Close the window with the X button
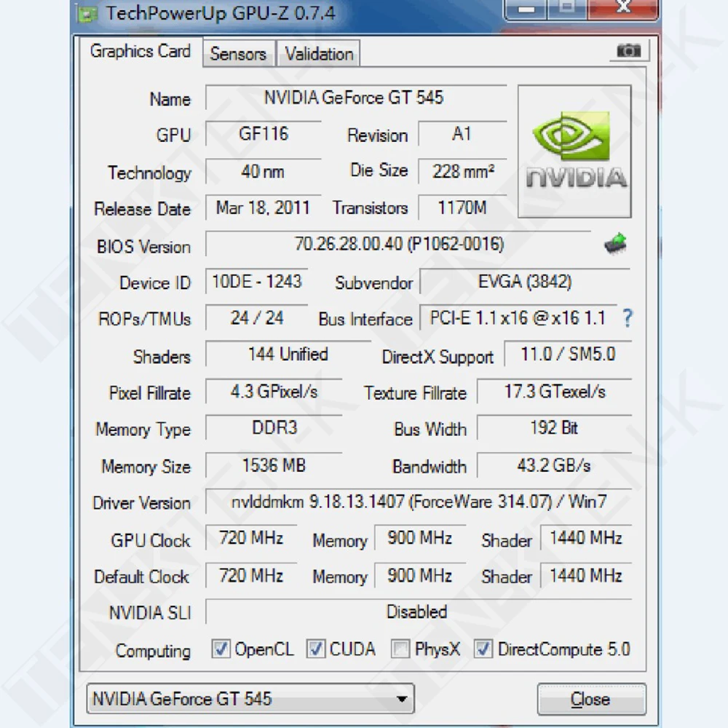 tap(623, 9)
